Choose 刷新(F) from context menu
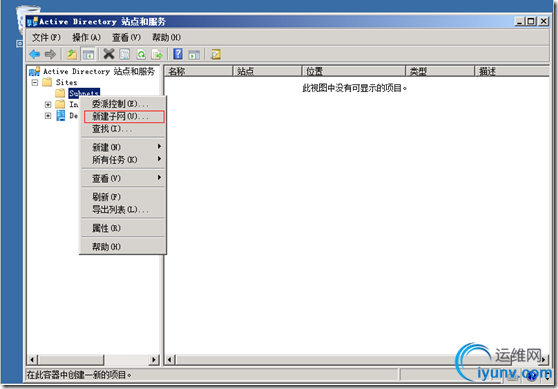This screenshot has height=389, width=558. point(122,196)
